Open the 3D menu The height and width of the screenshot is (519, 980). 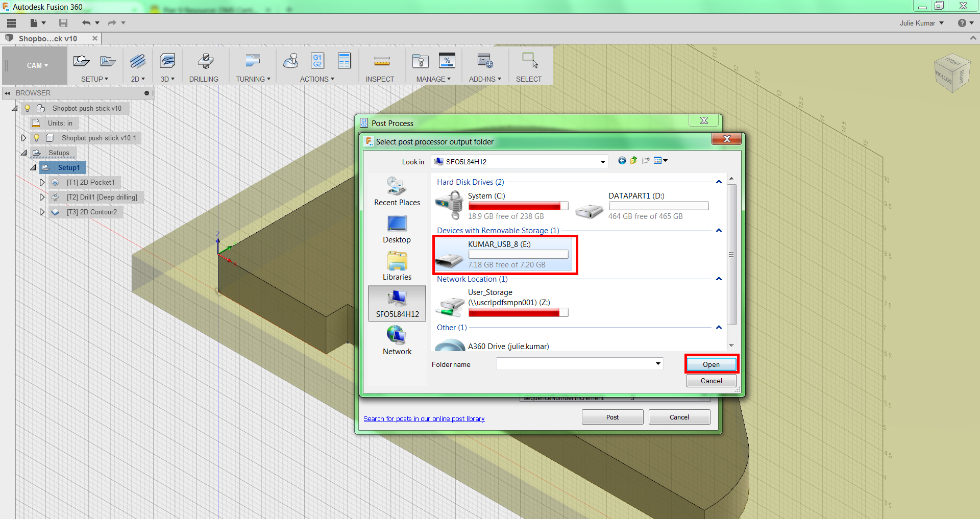167,79
